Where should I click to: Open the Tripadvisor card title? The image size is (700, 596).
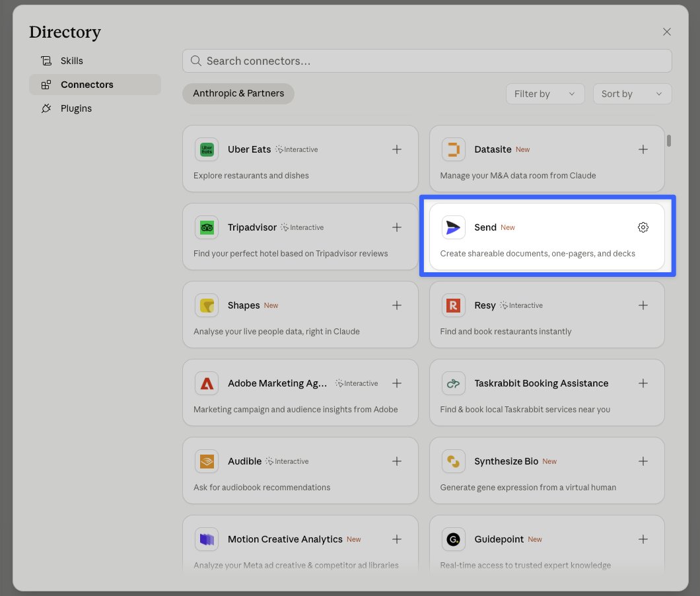[x=252, y=227]
